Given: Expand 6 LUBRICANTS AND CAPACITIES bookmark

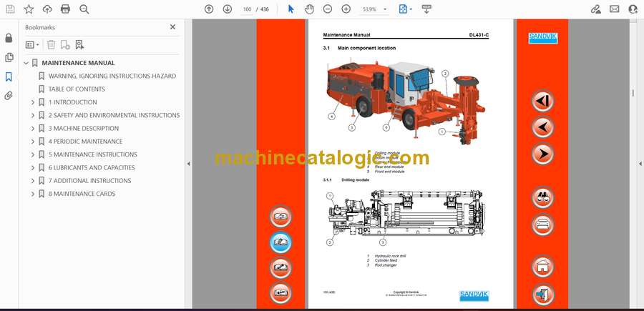Looking at the screenshot, I should coord(33,168).
